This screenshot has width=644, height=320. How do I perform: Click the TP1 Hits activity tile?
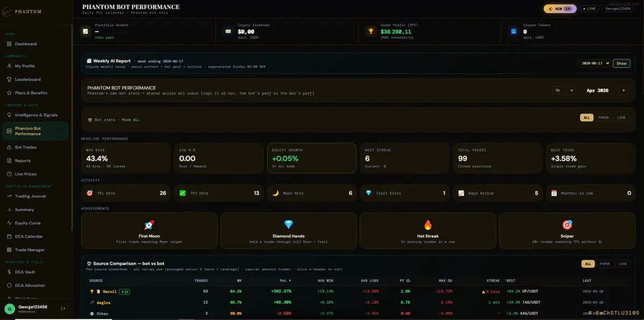[x=126, y=193]
